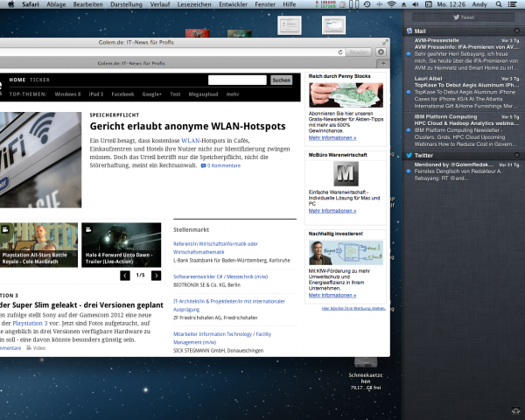This screenshot has height=420, width=525.
Task: Open the Windows 8 top-theme link
Action: [67, 94]
